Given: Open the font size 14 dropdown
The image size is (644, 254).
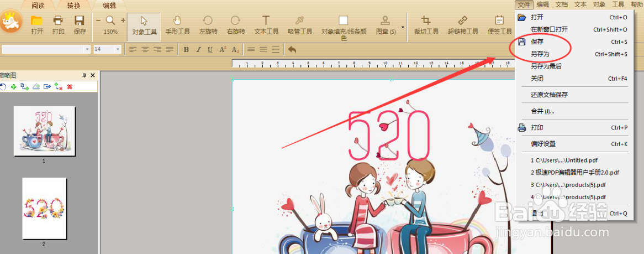Looking at the screenshot, I should [118, 49].
